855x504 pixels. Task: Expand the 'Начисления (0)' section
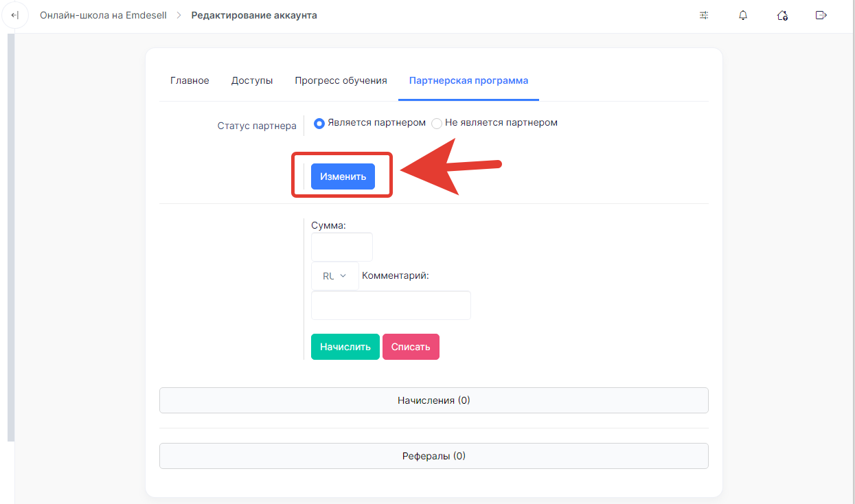pos(433,400)
